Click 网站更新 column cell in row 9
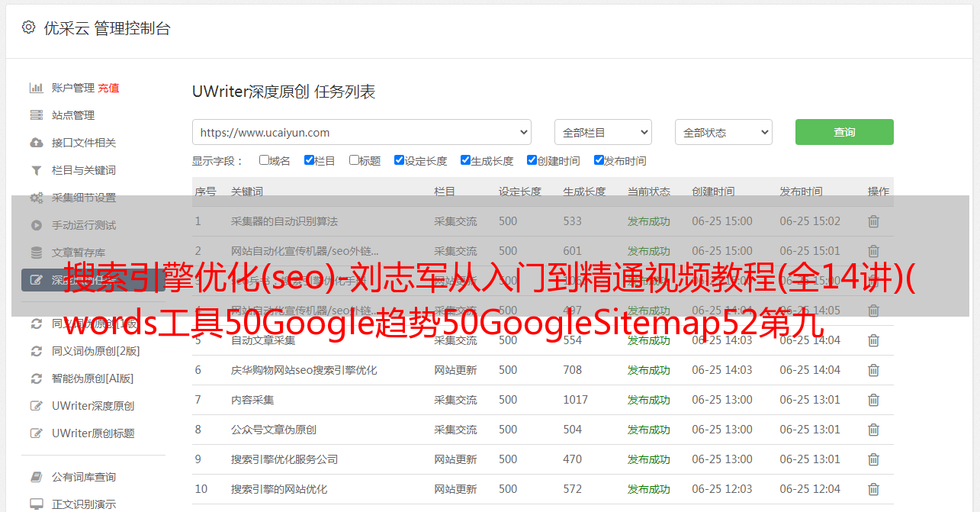 455,459
